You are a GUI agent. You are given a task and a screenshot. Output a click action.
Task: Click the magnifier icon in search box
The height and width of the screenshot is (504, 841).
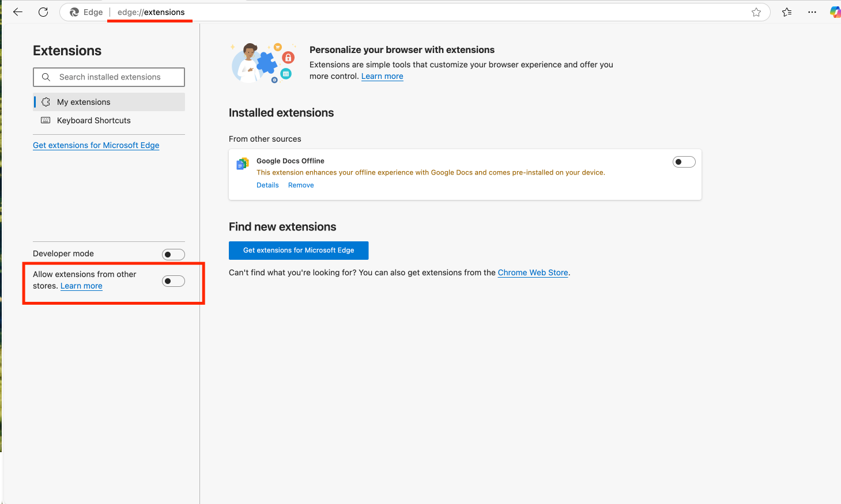tap(46, 77)
